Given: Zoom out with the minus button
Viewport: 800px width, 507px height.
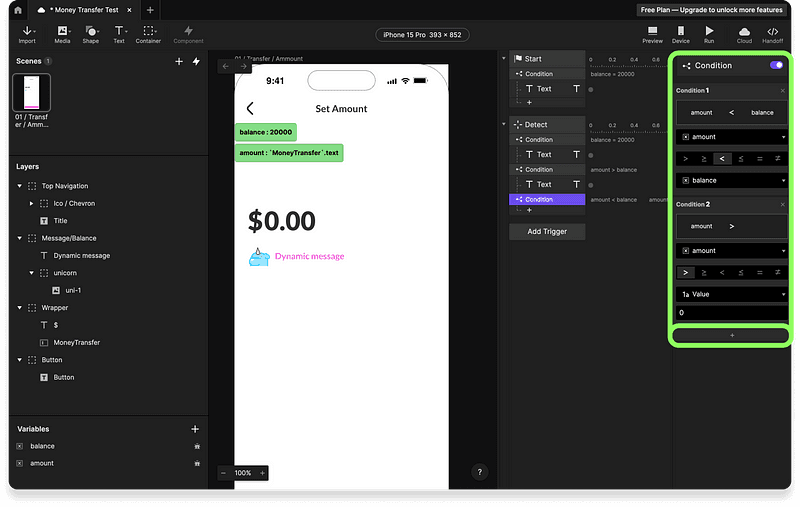Looking at the screenshot, I should tap(223, 473).
